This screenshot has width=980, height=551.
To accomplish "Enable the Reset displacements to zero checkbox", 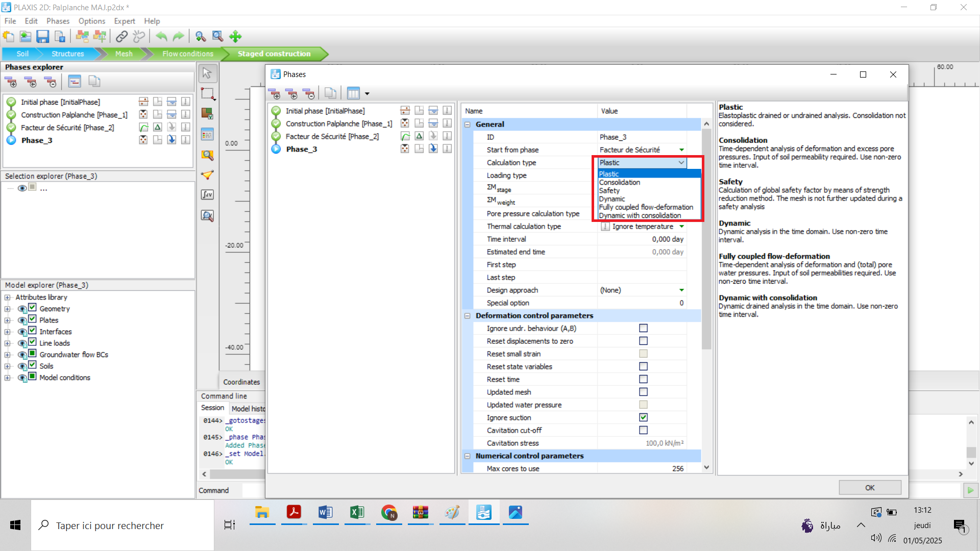I will [x=643, y=341].
